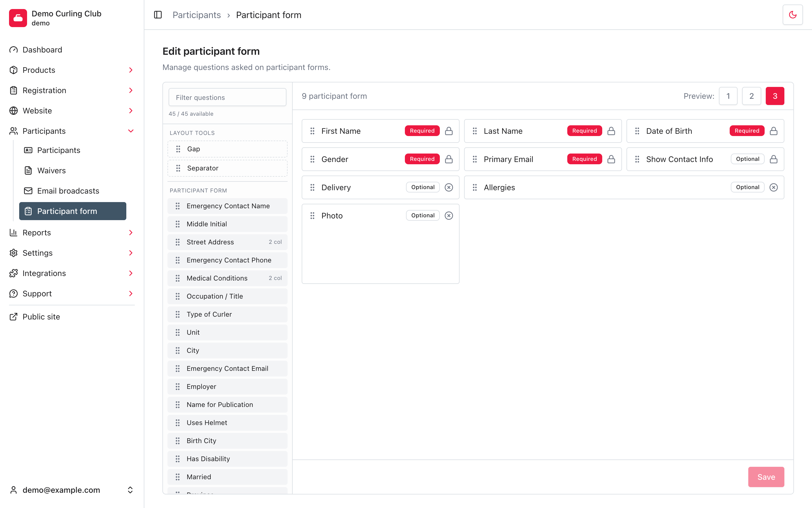812x508 pixels.
Task: Toggle Photo Optional badge
Action: [423, 215]
